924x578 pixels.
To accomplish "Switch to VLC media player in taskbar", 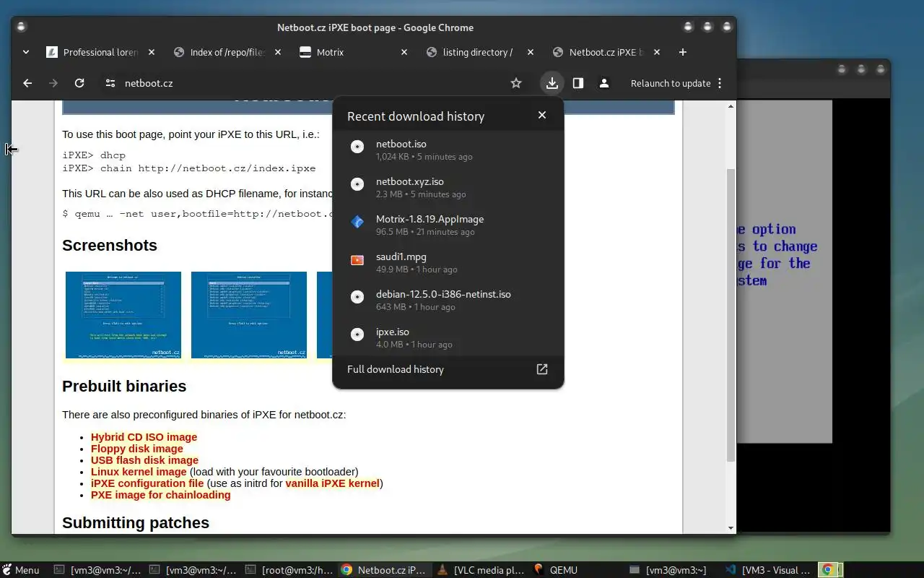I will [481, 570].
